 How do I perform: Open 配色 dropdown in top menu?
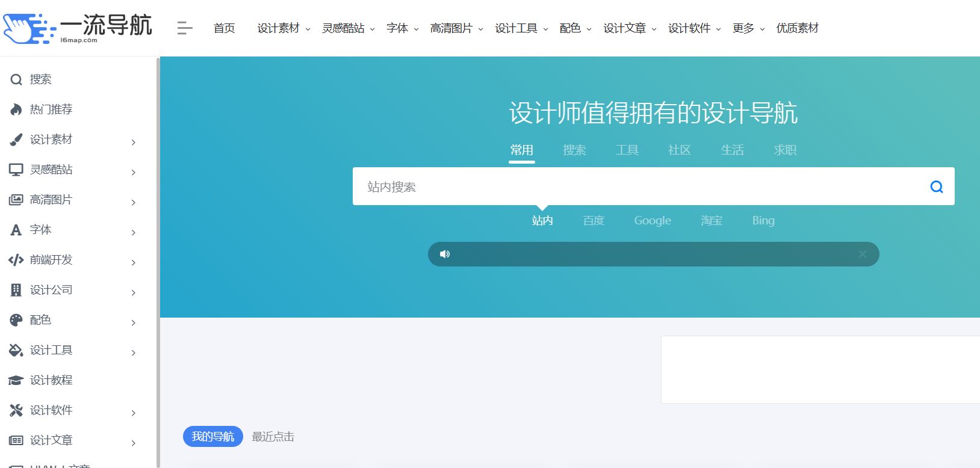point(575,28)
